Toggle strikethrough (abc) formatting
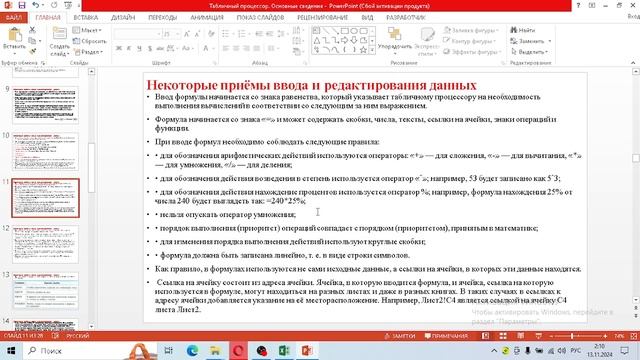This screenshot has width=640, height=360. [160, 48]
